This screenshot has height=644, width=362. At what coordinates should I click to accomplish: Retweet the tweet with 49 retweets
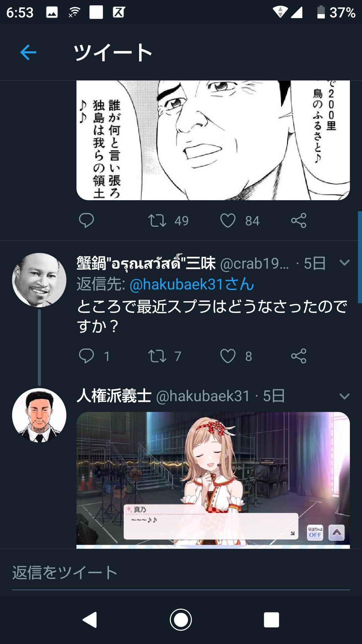point(157,221)
